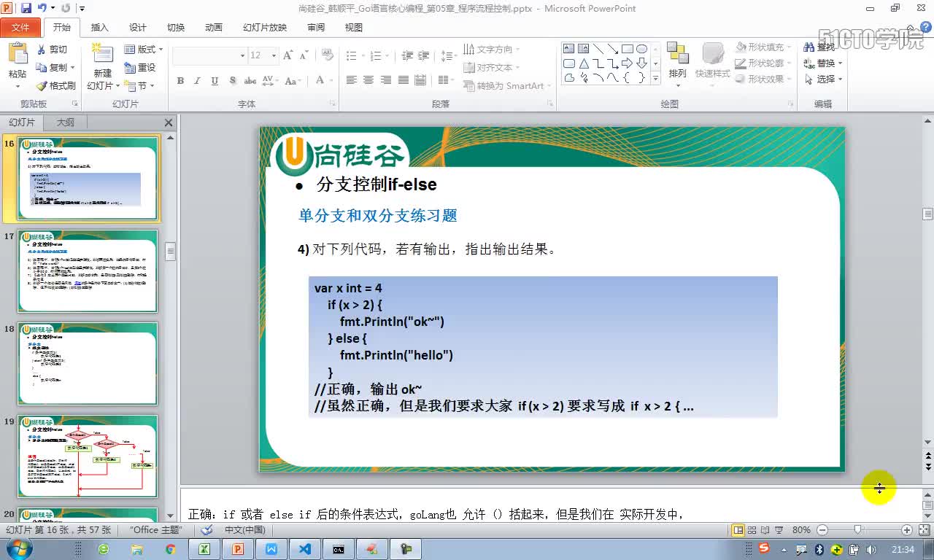Close the slides pane with X button
The height and width of the screenshot is (560, 934).
coord(169,122)
